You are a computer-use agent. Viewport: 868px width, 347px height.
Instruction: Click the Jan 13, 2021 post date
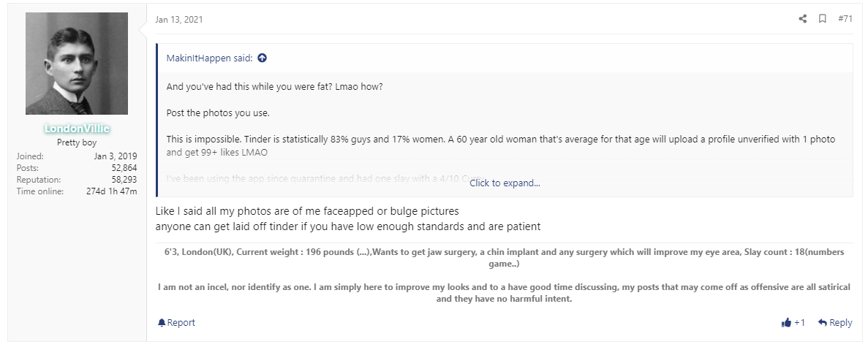179,20
